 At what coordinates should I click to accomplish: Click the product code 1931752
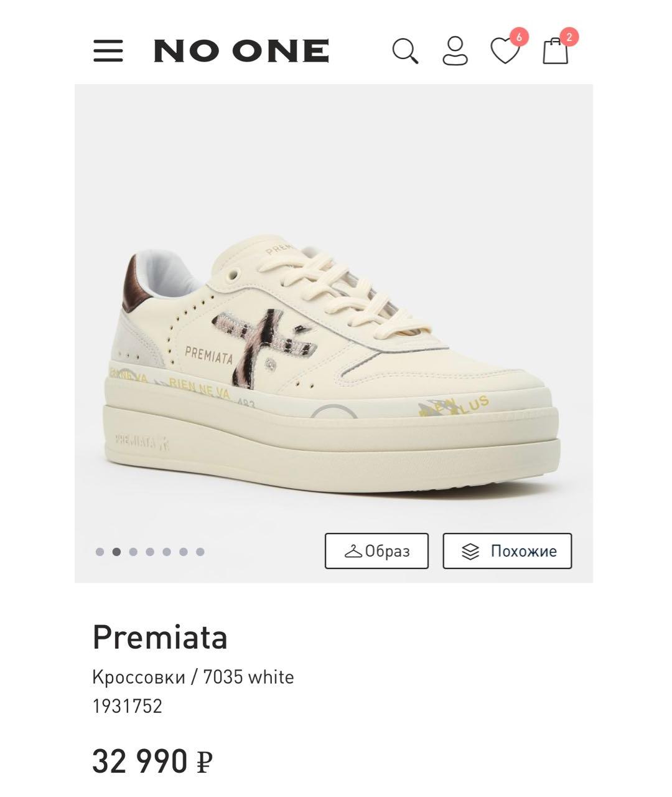click(128, 706)
